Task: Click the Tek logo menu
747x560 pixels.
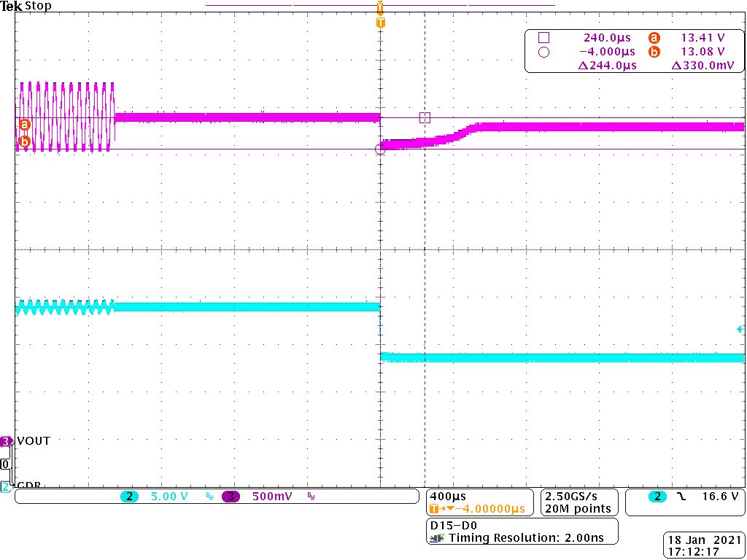Action: coord(12,6)
